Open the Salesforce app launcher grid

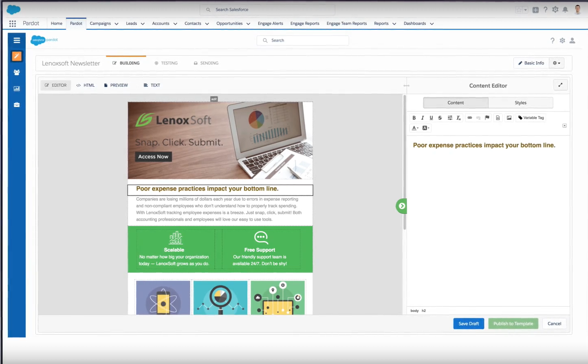pos(13,24)
